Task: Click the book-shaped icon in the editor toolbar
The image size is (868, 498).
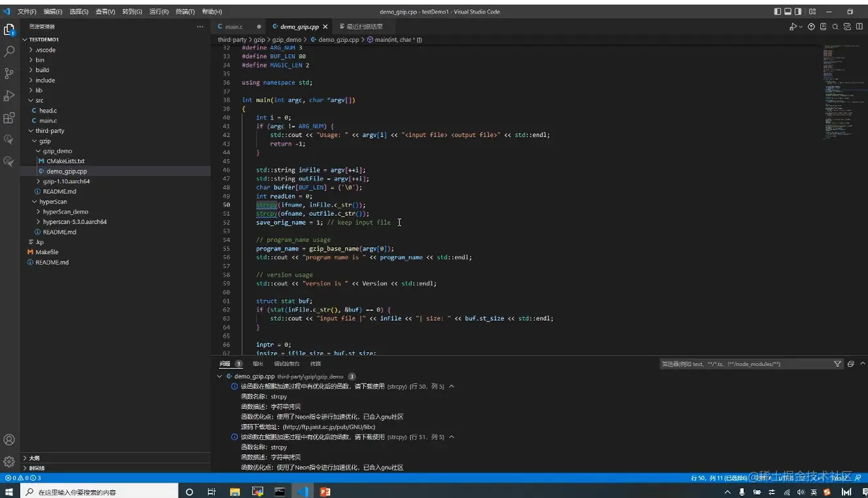Action: coord(824,27)
